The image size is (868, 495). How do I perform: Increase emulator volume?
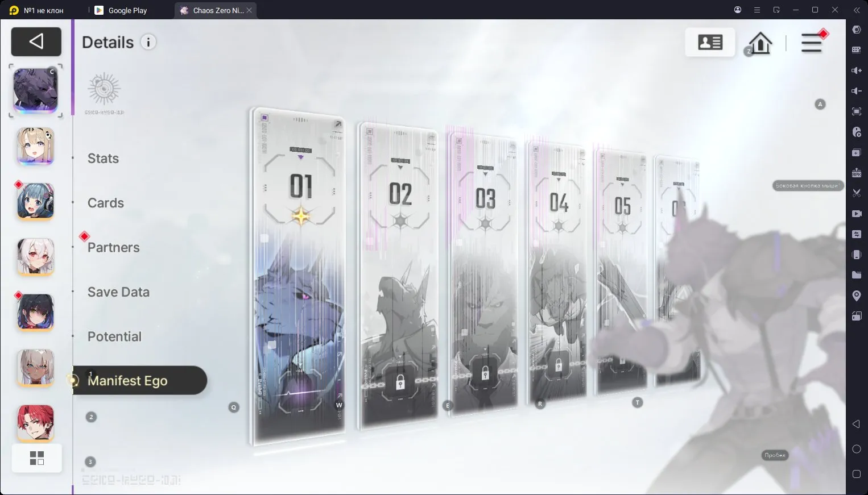pyautogui.click(x=857, y=70)
